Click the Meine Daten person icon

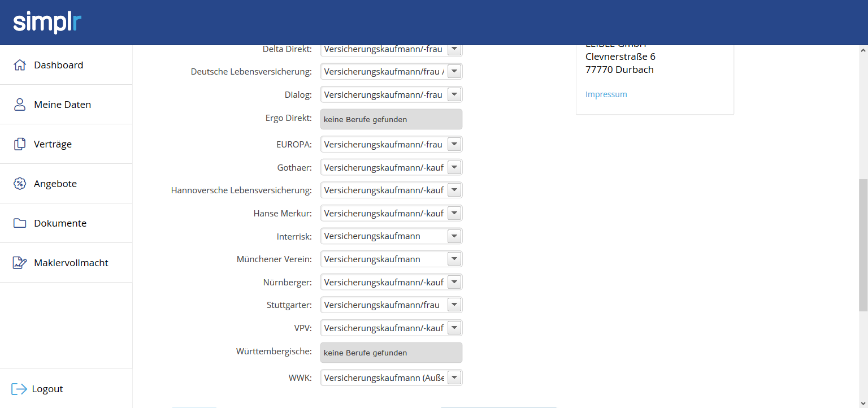click(x=20, y=105)
